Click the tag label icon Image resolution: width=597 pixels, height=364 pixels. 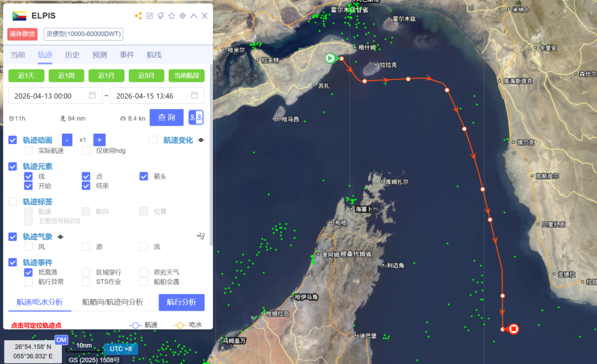(161, 15)
